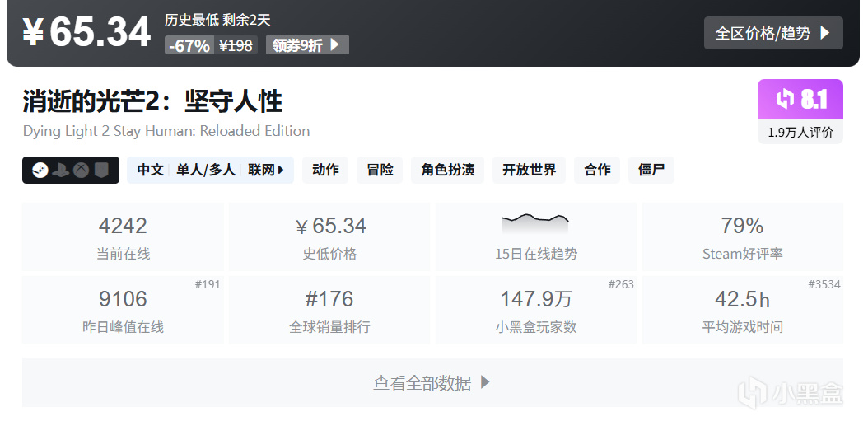868x421 pixels.
Task: Open the 角色扮演 genre tag
Action: click(x=447, y=170)
